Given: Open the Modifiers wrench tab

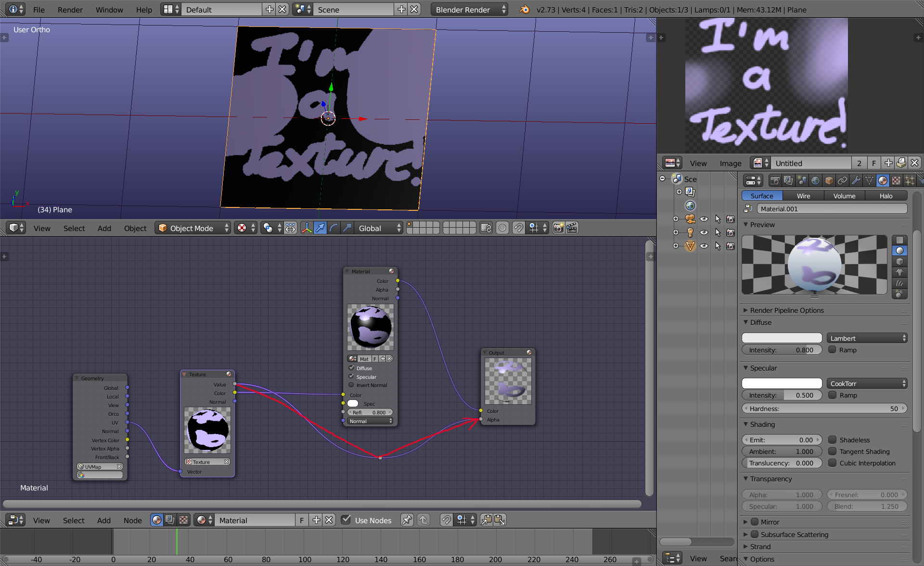Looking at the screenshot, I should 856,180.
